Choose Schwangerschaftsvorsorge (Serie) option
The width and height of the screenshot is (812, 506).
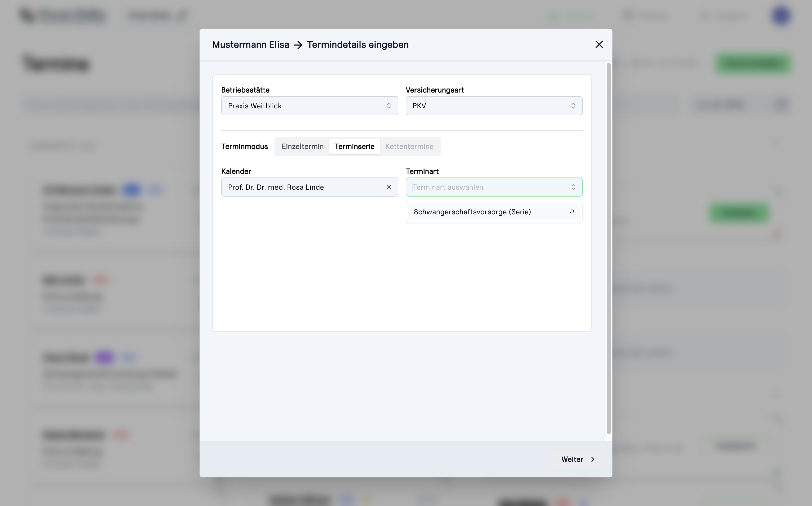tap(494, 212)
